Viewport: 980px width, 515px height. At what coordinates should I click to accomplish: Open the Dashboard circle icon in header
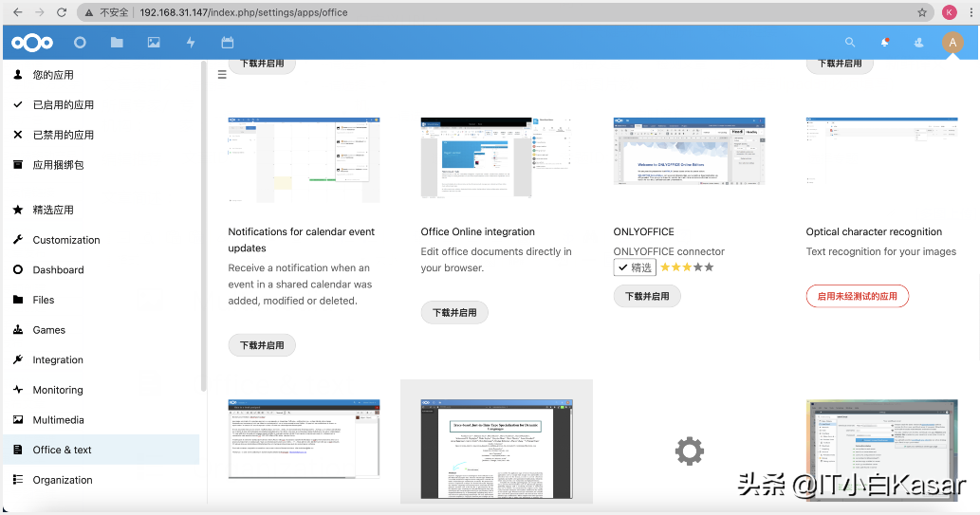pyautogui.click(x=80, y=43)
